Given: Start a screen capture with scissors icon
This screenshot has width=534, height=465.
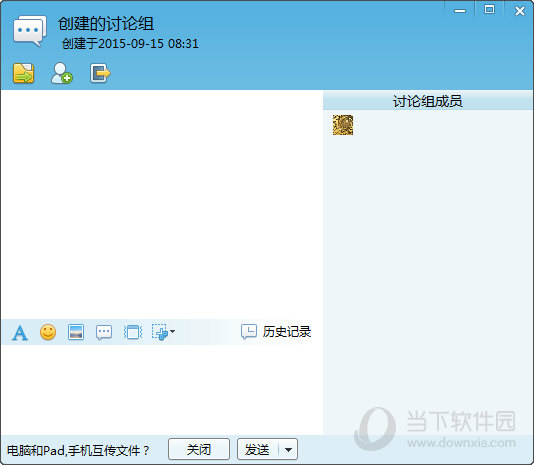Looking at the screenshot, I should click(x=160, y=332).
